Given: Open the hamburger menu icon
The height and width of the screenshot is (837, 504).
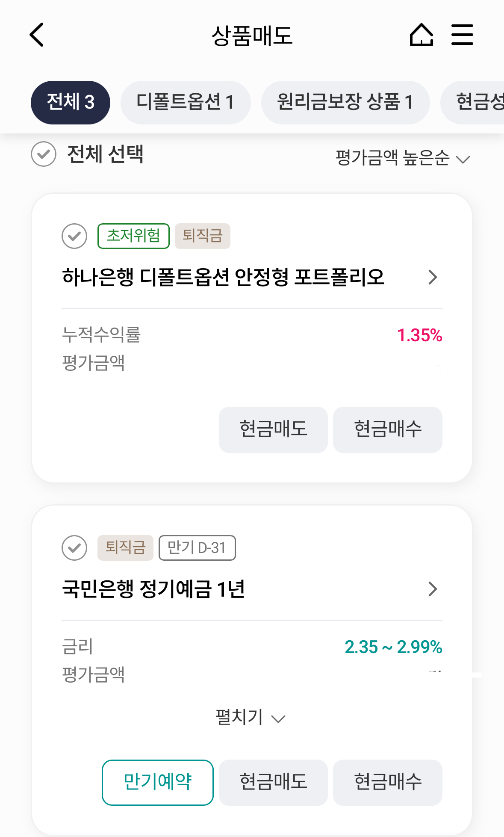Looking at the screenshot, I should (x=462, y=35).
